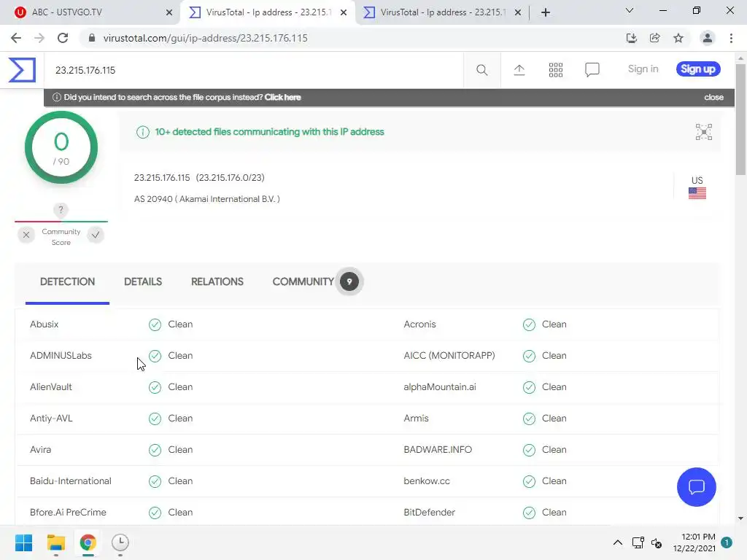Click the VirusTotal logo icon
747x560 pixels.
click(22, 70)
